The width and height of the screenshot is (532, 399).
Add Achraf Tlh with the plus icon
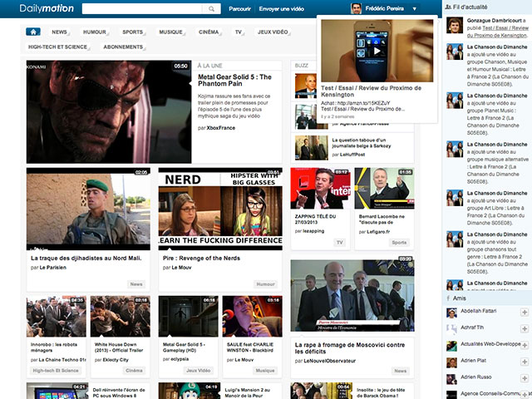(525, 329)
